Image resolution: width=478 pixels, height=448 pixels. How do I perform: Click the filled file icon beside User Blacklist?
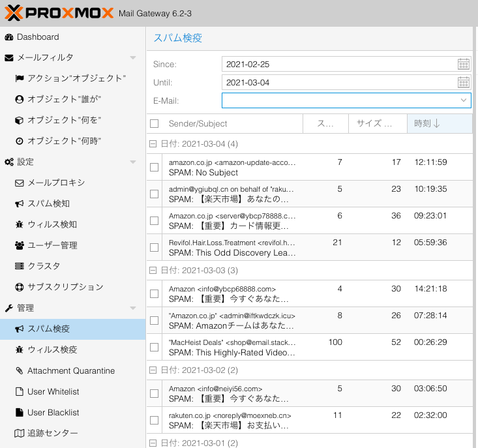[x=20, y=412]
